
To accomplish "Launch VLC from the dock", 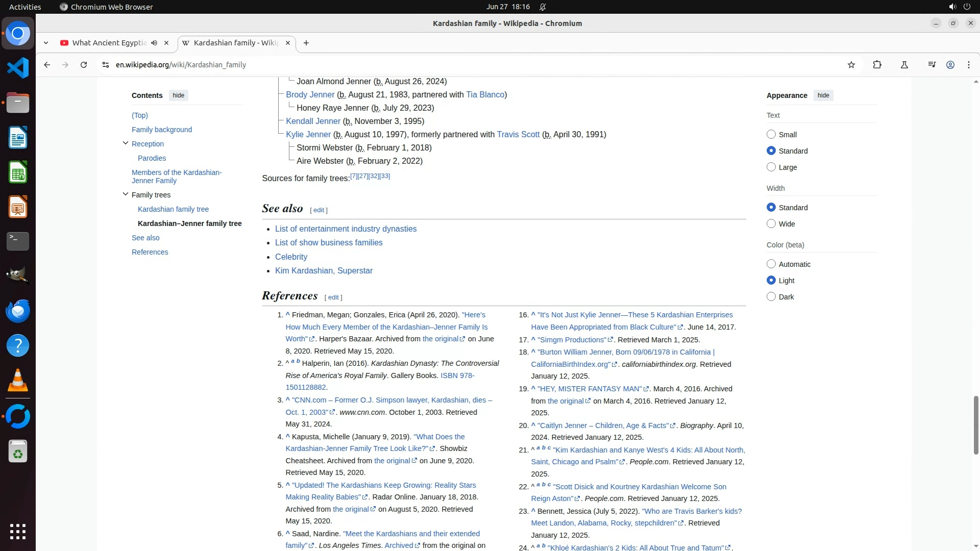I will tap(18, 380).
